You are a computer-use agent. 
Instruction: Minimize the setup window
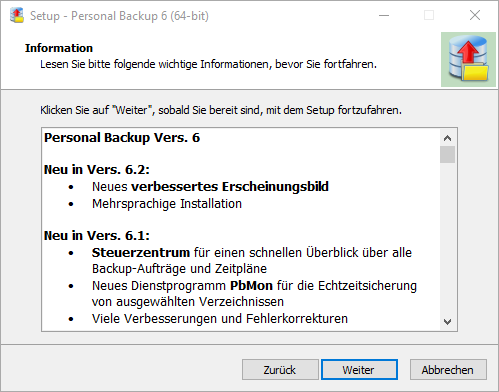point(384,15)
